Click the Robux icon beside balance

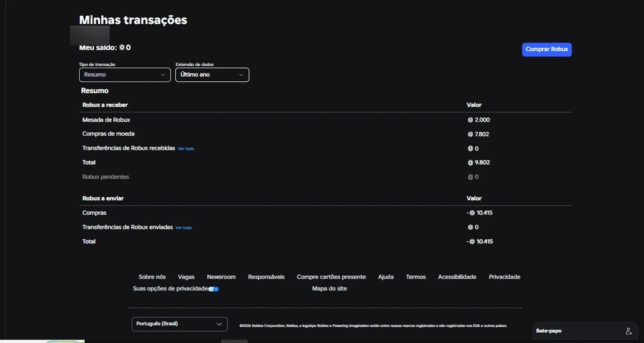coord(122,48)
